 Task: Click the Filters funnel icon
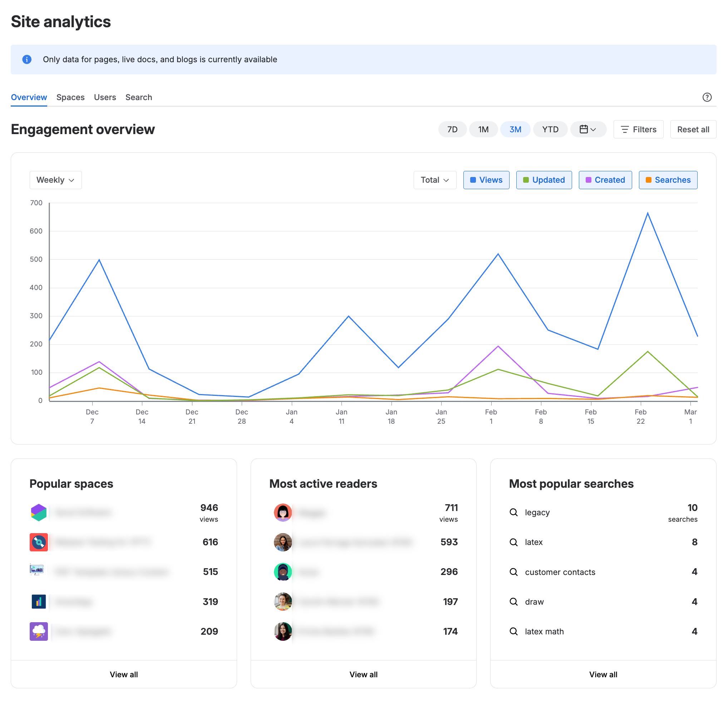click(625, 129)
